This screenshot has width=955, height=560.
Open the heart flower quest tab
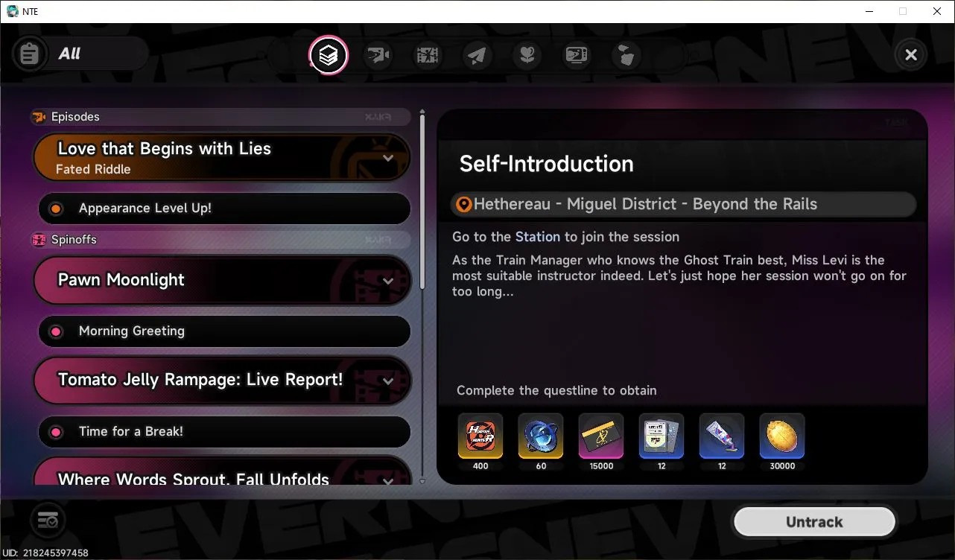click(527, 55)
